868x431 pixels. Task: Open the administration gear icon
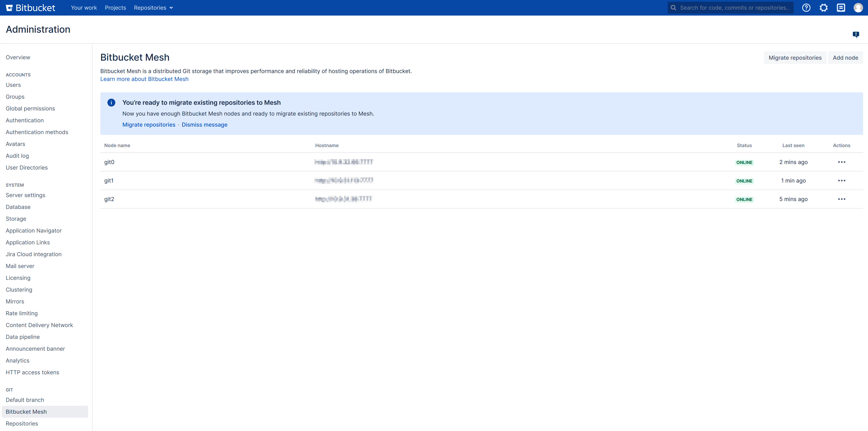(823, 8)
